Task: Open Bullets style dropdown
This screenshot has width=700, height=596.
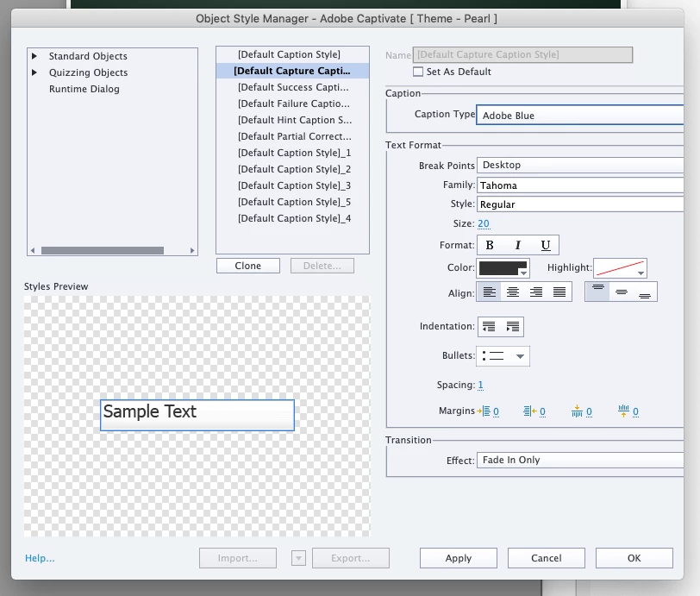Action: (x=503, y=356)
